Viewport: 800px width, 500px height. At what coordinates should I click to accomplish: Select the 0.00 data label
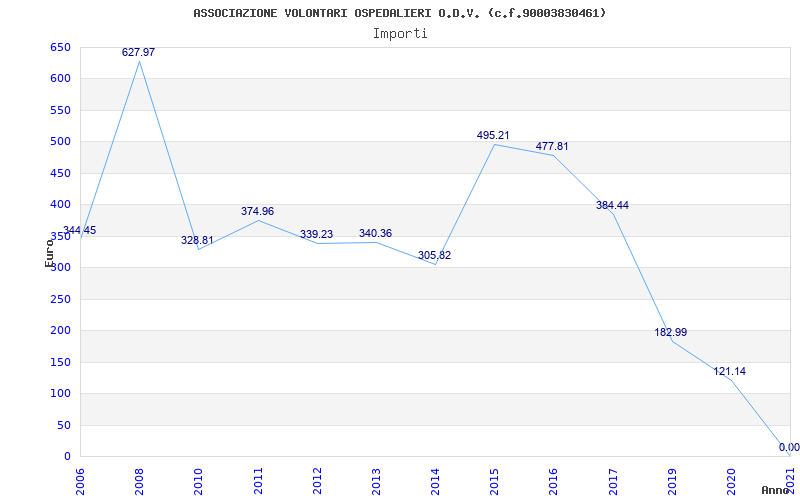coord(789,447)
